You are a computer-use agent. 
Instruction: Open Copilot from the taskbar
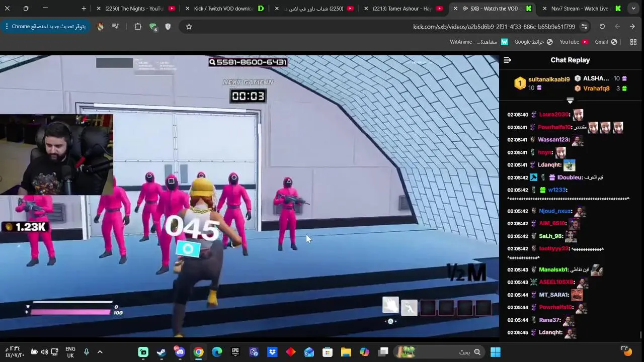click(364, 352)
